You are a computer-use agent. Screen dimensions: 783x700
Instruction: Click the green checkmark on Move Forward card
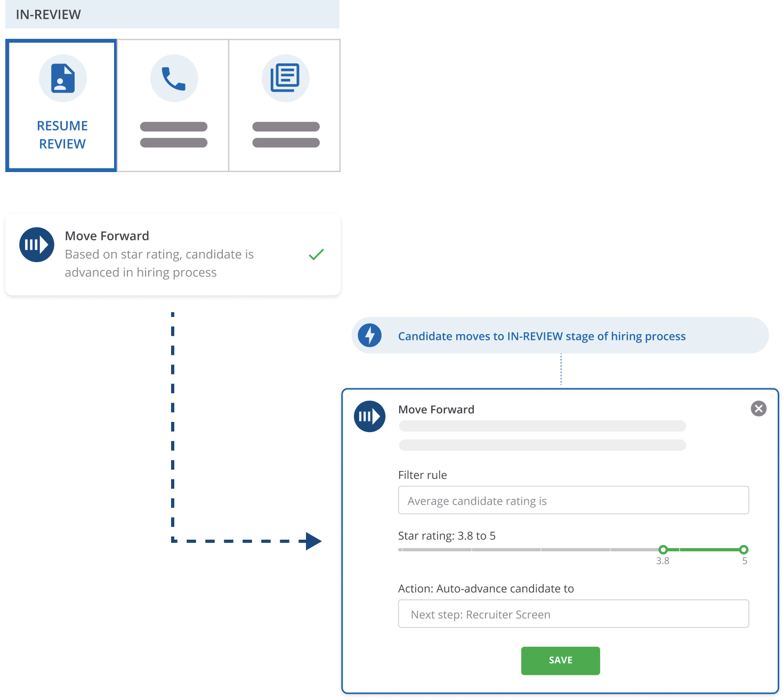tap(316, 255)
